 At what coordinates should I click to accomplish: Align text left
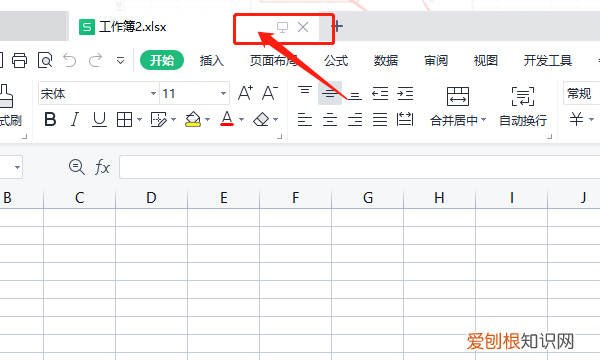pos(305,120)
